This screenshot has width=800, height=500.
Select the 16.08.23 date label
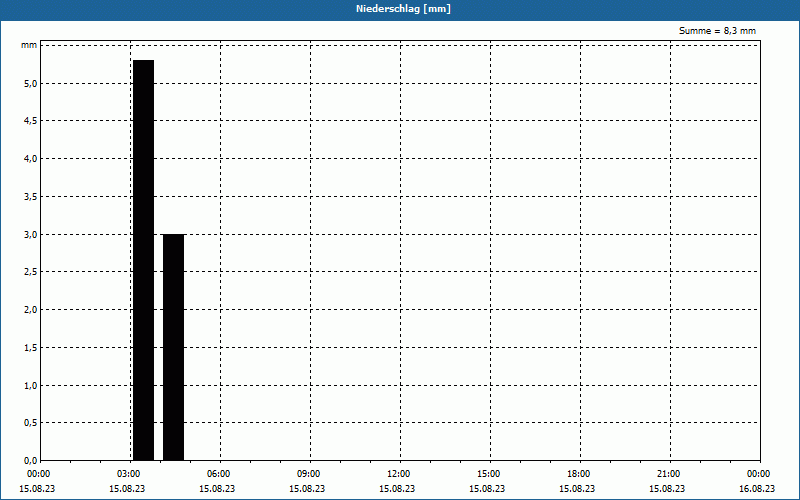[757, 489]
